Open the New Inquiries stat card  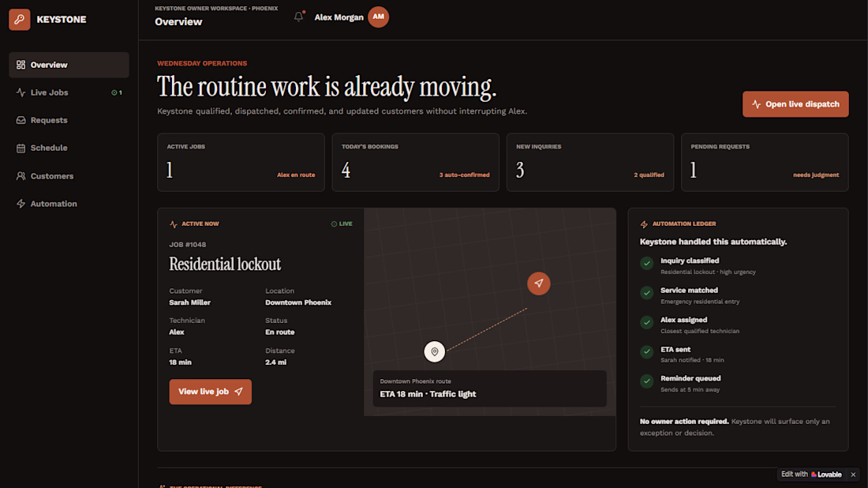tap(590, 163)
